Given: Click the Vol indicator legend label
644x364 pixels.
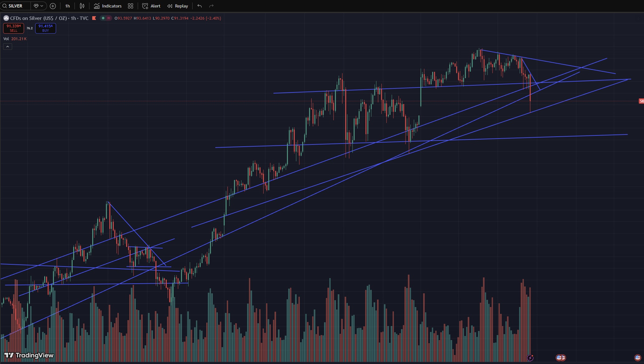Looking at the screenshot, I should point(6,39).
